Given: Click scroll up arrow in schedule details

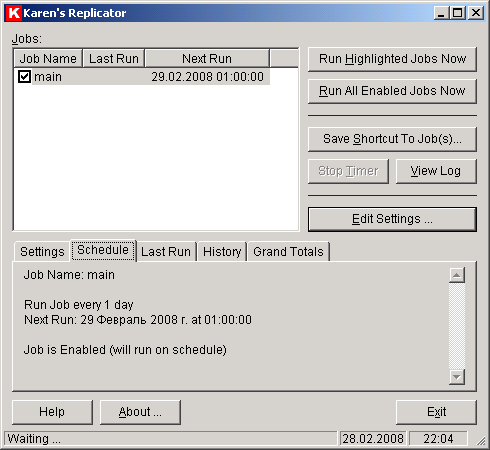Looking at the screenshot, I should tap(457, 275).
